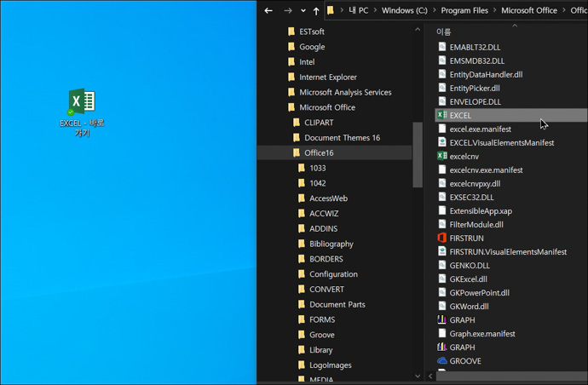This screenshot has width=588, height=385.
Task: Open Configuration folder in tree
Action: (333, 274)
